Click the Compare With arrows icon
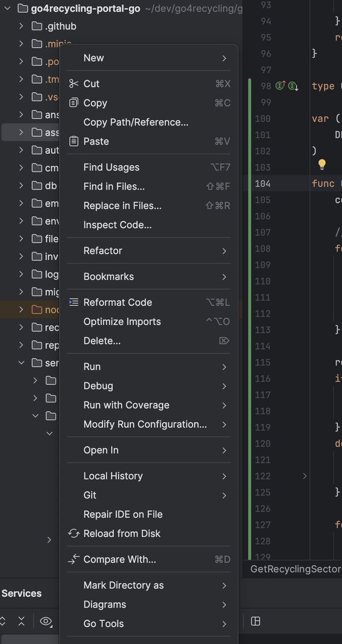The image size is (342, 644). 74,559
